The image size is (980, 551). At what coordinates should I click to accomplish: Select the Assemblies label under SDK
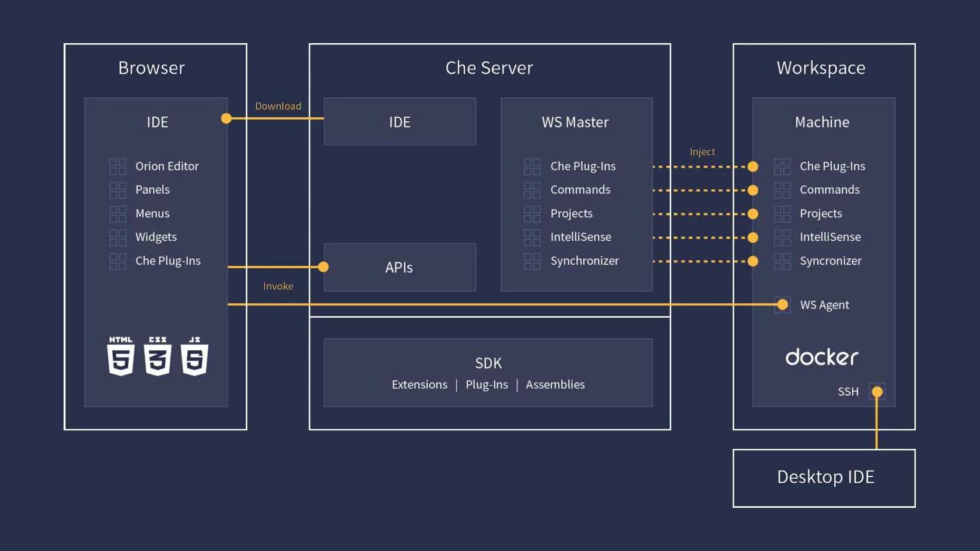[x=555, y=385]
